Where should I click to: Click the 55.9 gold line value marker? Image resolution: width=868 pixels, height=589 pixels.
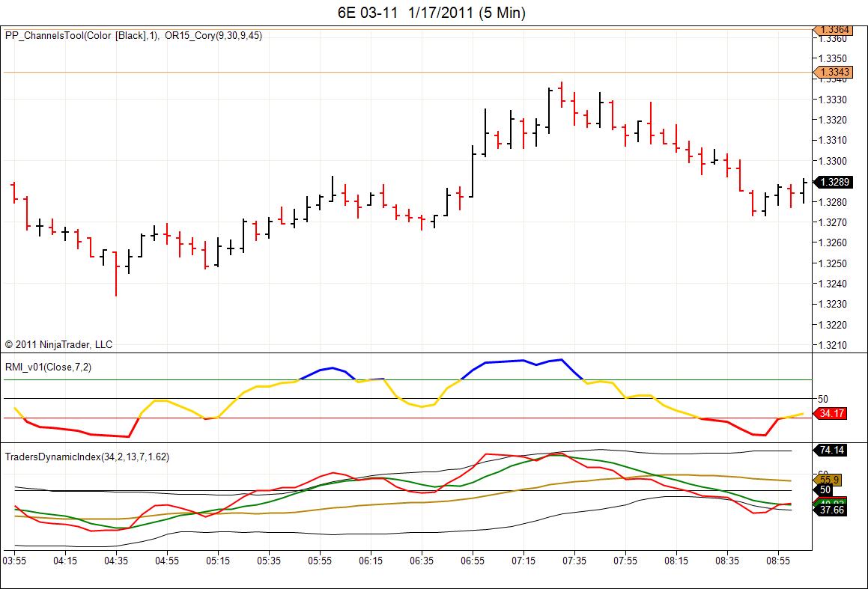point(828,480)
